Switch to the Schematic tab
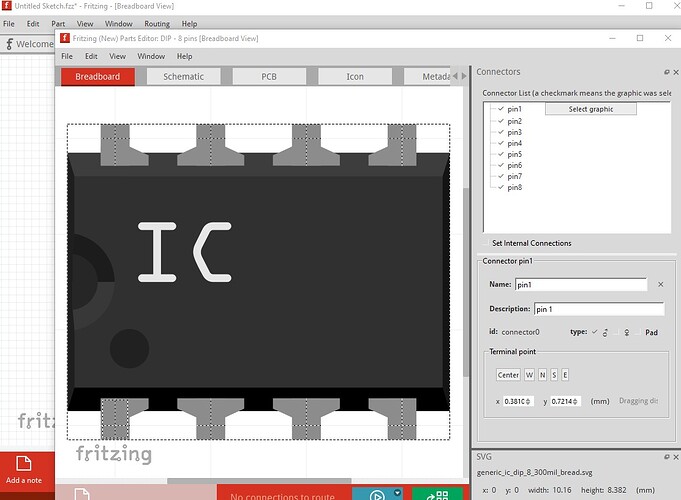The image size is (681, 500). 183,76
